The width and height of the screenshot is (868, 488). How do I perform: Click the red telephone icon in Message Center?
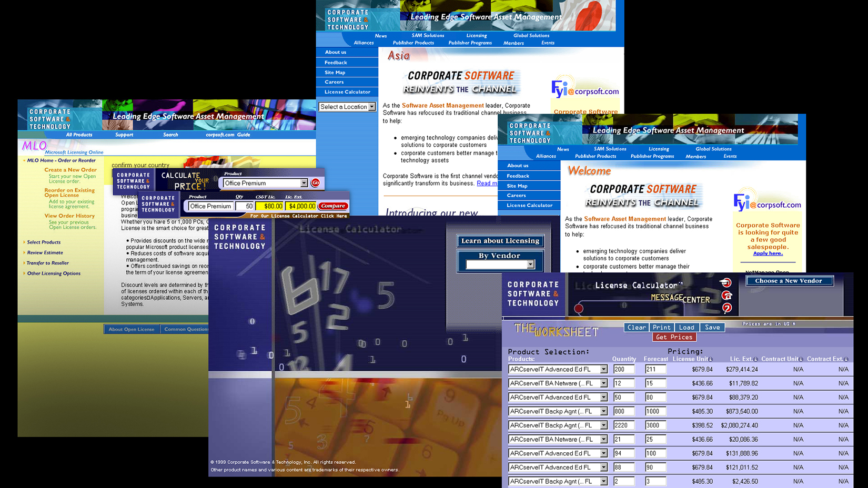pyautogui.click(x=727, y=296)
